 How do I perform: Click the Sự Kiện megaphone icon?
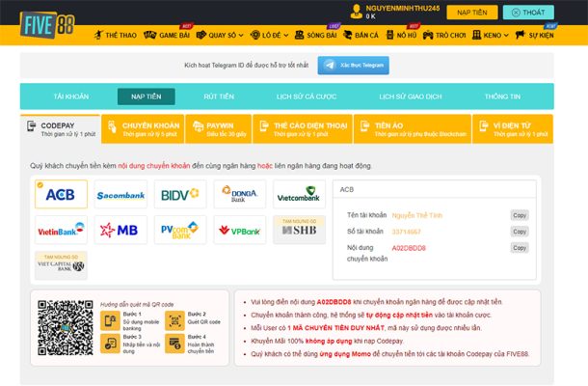(x=521, y=35)
